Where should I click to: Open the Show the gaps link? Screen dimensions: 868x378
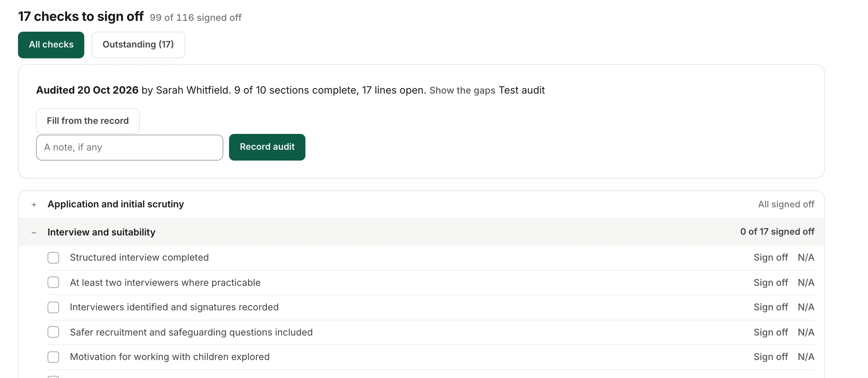[x=462, y=90]
